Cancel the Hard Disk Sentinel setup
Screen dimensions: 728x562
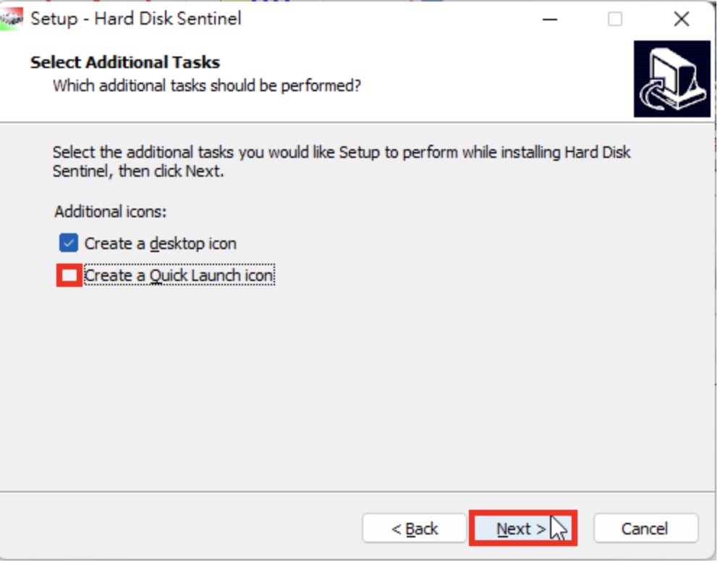point(646,528)
